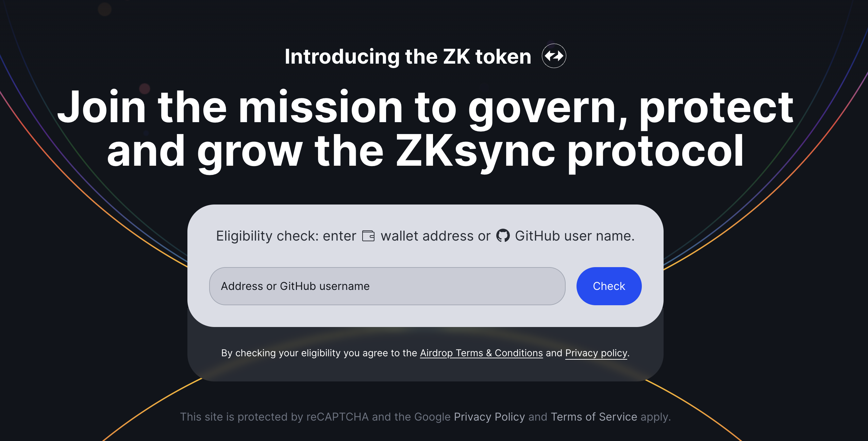Click the GitHub cat mark near user name
868x441 pixels.
(x=503, y=235)
